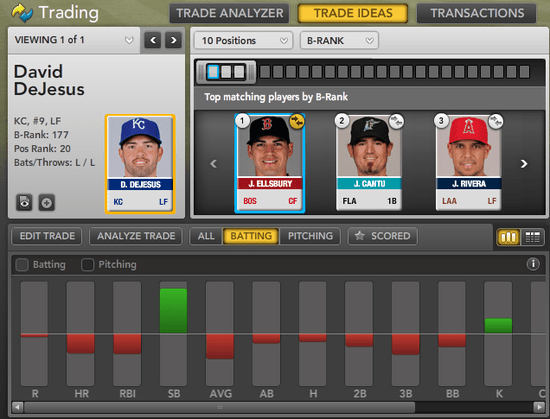
Task: Open the Transactions tab
Action: (x=477, y=13)
